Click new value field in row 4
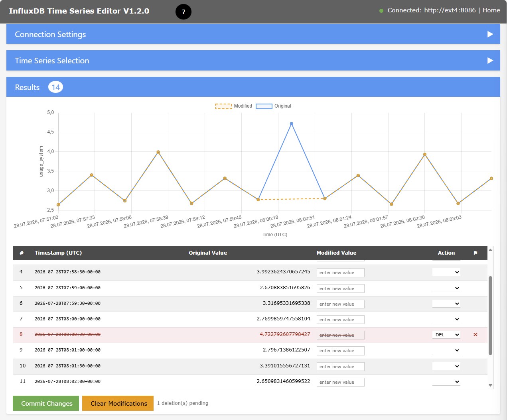This screenshot has width=507, height=420. pos(340,273)
